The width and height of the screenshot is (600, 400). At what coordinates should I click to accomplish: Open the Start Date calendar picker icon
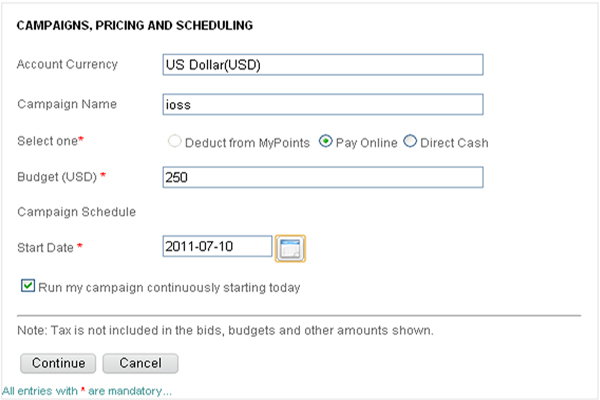click(x=290, y=248)
